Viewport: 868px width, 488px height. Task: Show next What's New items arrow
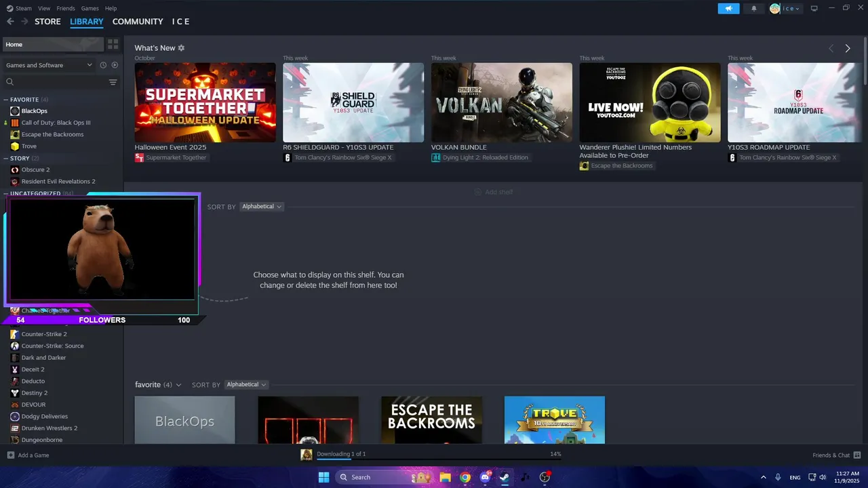click(848, 48)
